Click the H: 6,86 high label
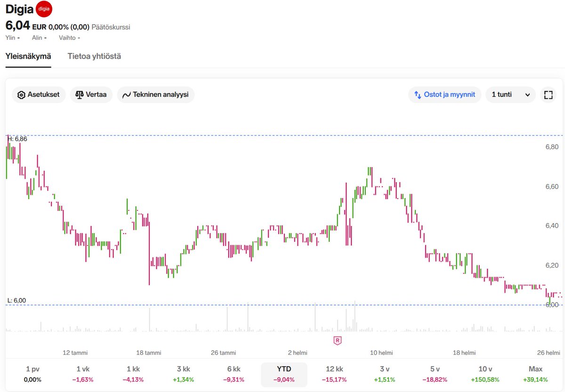Image resolution: width=565 pixels, height=392 pixels. [x=17, y=139]
